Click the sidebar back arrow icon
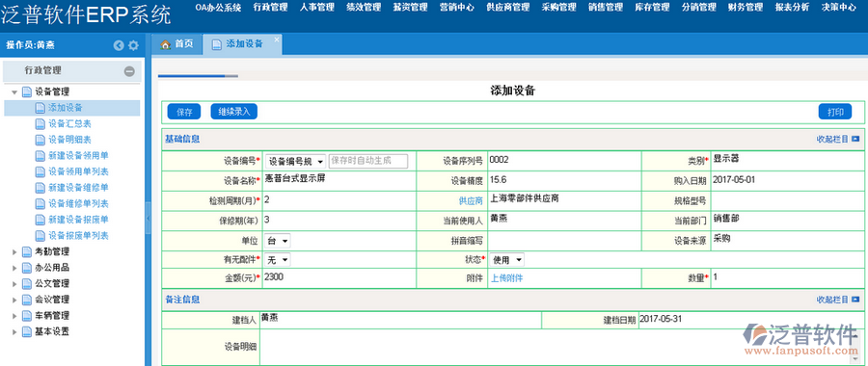This screenshot has width=868, height=366. [119, 46]
